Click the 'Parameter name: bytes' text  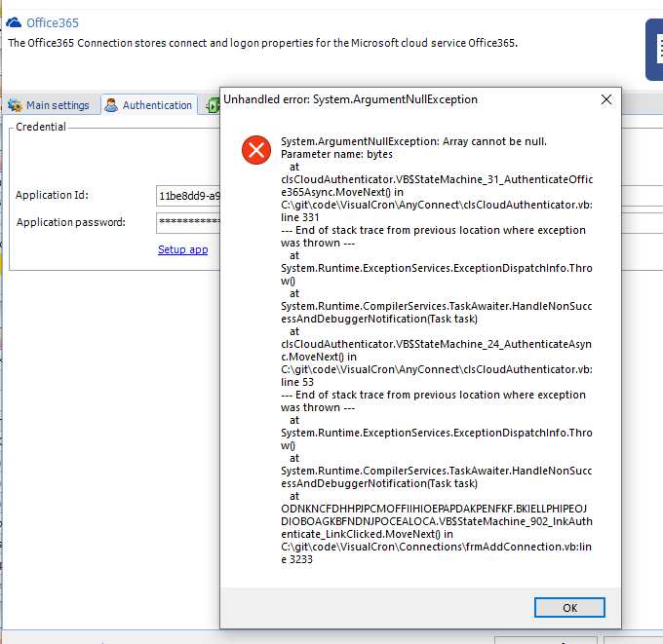[336, 154]
